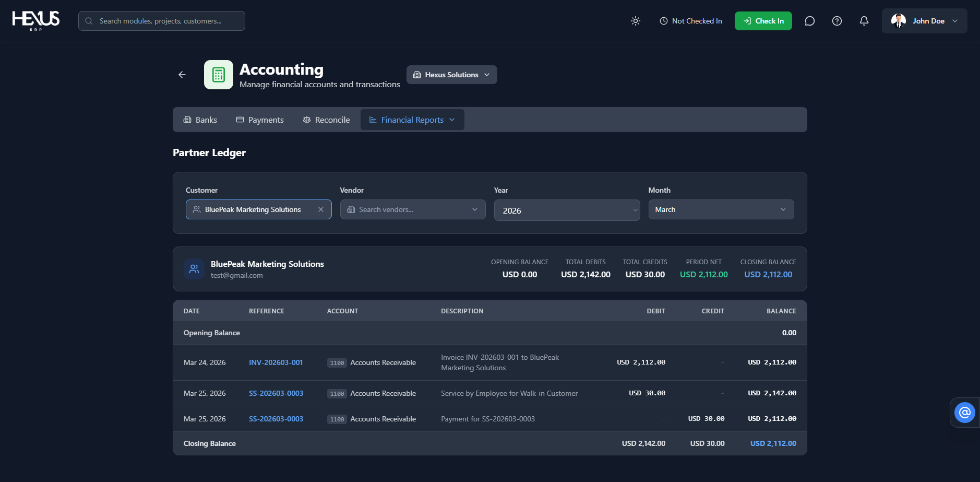Click the Total Credits USD 30.00 summary value
This screenshot has width=980, height=482.
pyautogui.click(x=645, y=274)
